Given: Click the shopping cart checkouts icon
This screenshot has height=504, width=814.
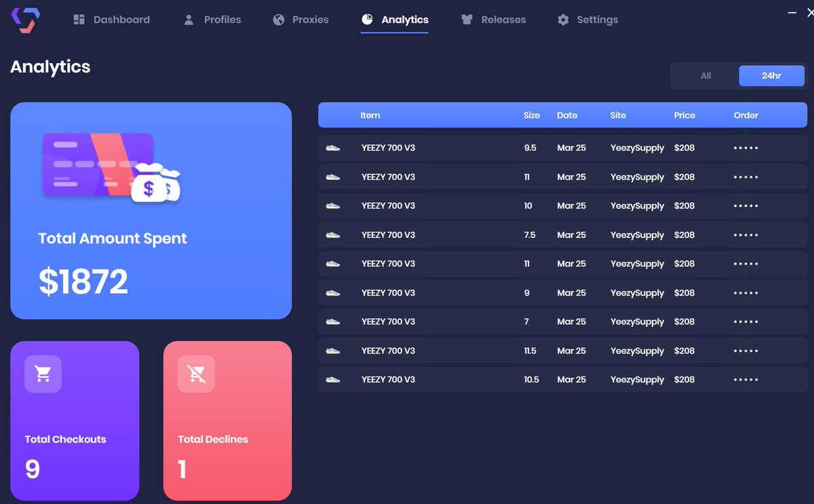Looking at the screenshot, I should tap(43, 374).
